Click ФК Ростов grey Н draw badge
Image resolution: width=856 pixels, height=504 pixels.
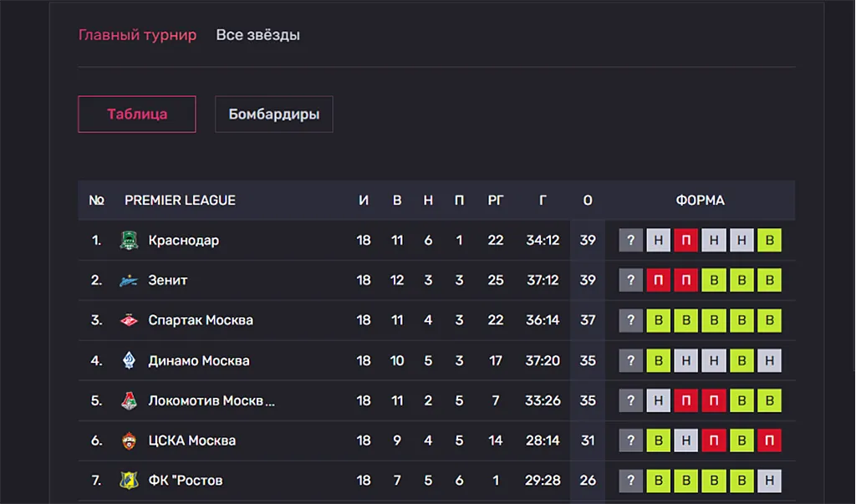(x=769, y=481)
